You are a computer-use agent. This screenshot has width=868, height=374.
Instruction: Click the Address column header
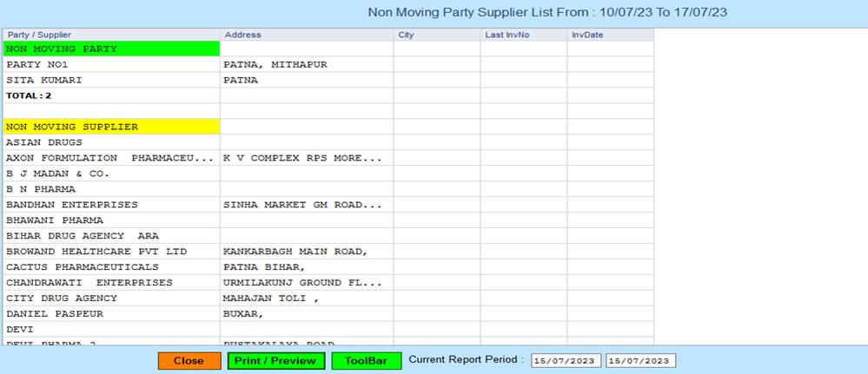point(306,35)
